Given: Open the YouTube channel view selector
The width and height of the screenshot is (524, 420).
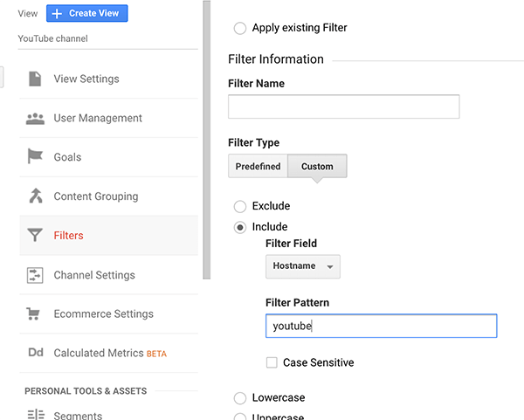Looking at the screenshot, I should 52,38.
